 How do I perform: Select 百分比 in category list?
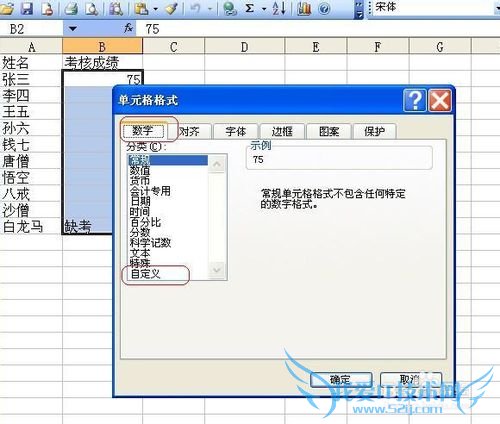click(x=168, y=222)
